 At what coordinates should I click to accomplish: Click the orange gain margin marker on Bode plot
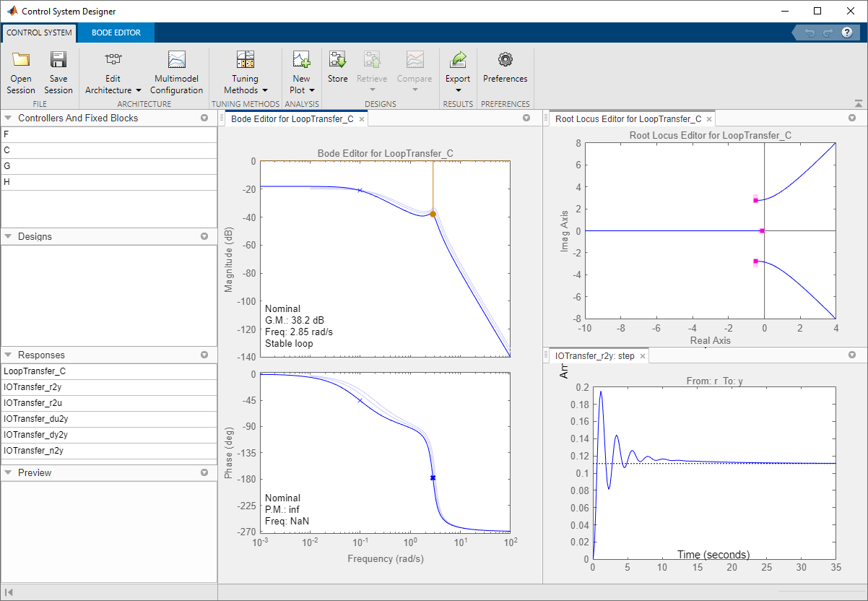tap(433, 214)
